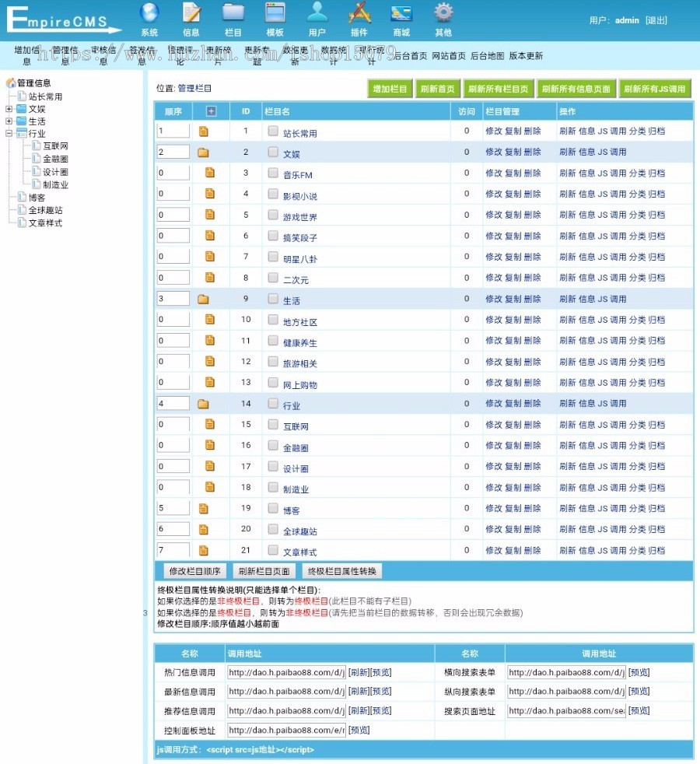Click the file icon in 地方社区 row
The image size is (700, 764).
(210, 319)
